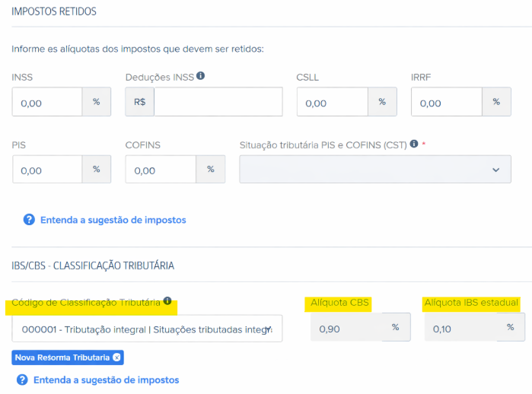This screenshot has height=394, width=532.
Task: Click the R$ prefix on Deduções INSS
Action: point(139,102)
